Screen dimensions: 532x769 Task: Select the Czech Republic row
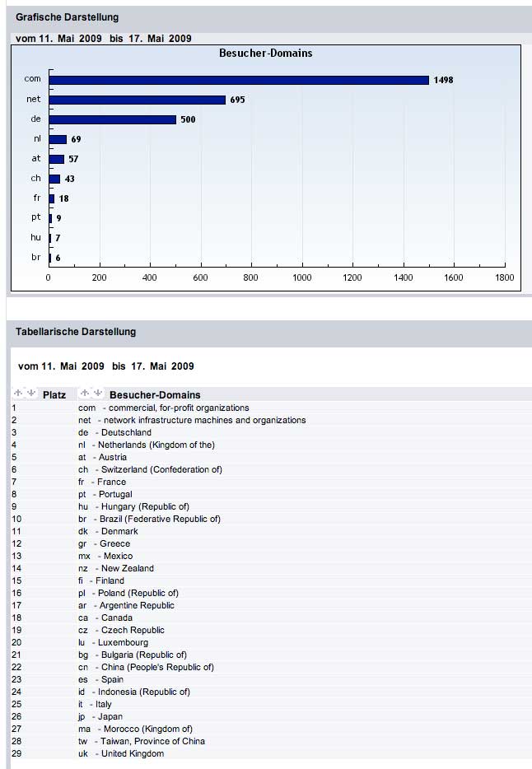tap(121, 630)
